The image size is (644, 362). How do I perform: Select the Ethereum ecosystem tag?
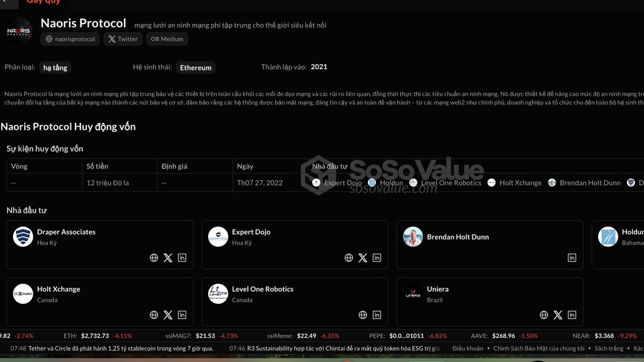[196, 68]
